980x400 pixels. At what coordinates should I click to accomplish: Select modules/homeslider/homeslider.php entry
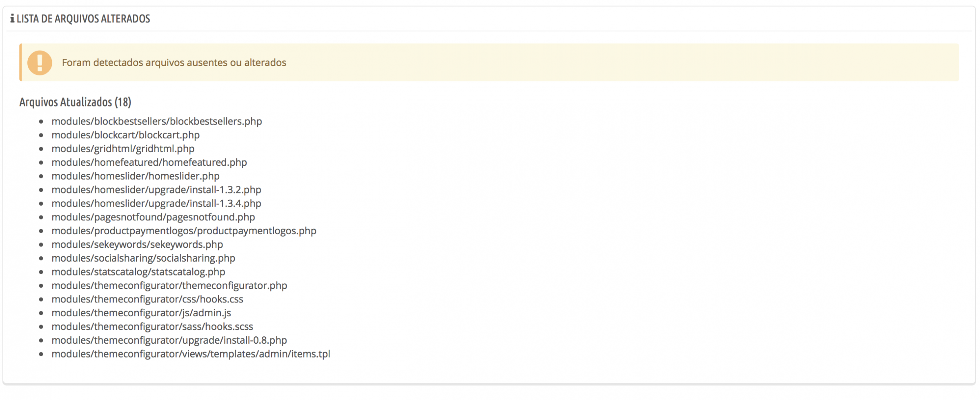(x=136, y=176)
